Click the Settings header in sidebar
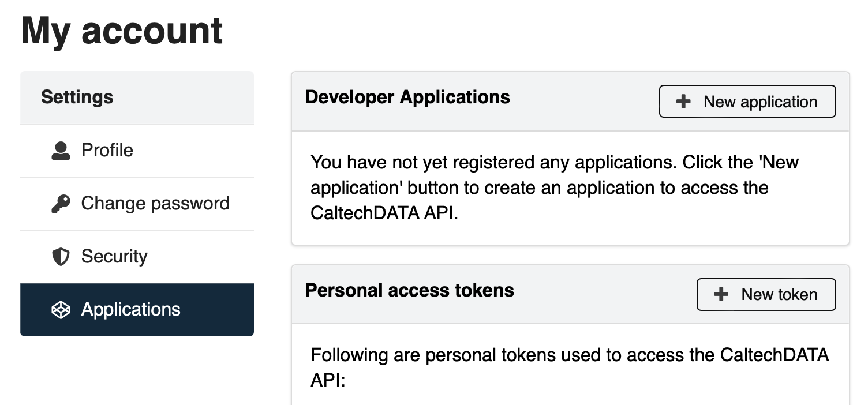The width and height of the screenshot is (868, 405). 77,97
